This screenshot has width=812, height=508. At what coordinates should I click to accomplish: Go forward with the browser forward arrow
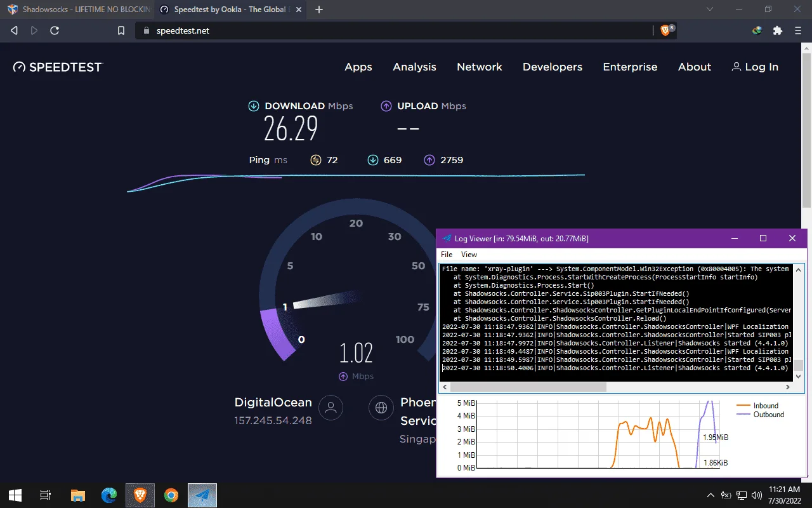pyautogui.click(x=34, y=30)
